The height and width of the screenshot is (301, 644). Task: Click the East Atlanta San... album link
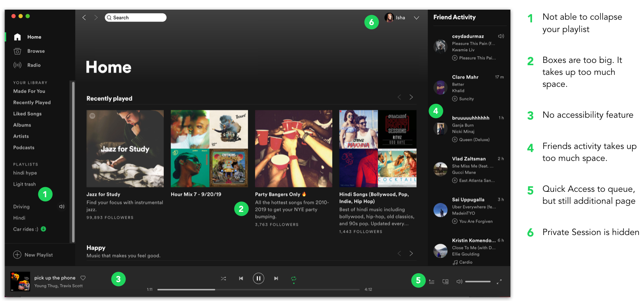coord(477,181)
